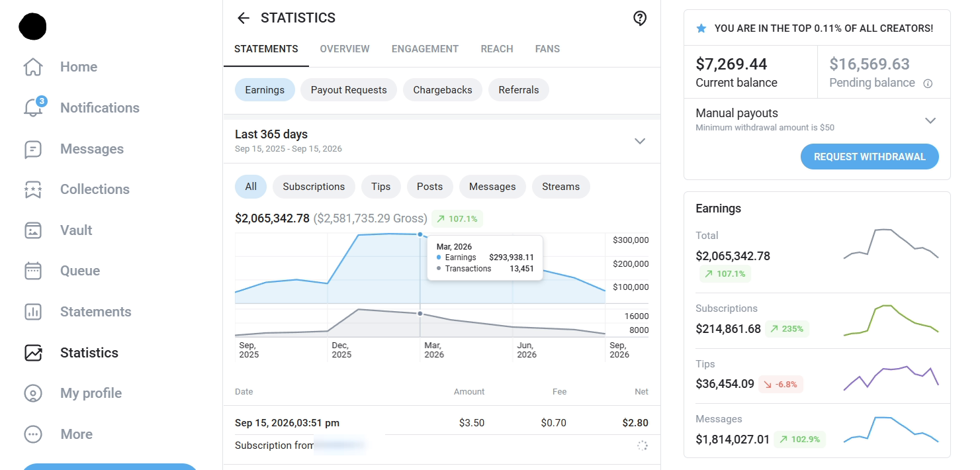The height and width of the screenshot is (470, 980).
Task: Click the $16,569.63 Pending balance amount
Action: [869, 64]
